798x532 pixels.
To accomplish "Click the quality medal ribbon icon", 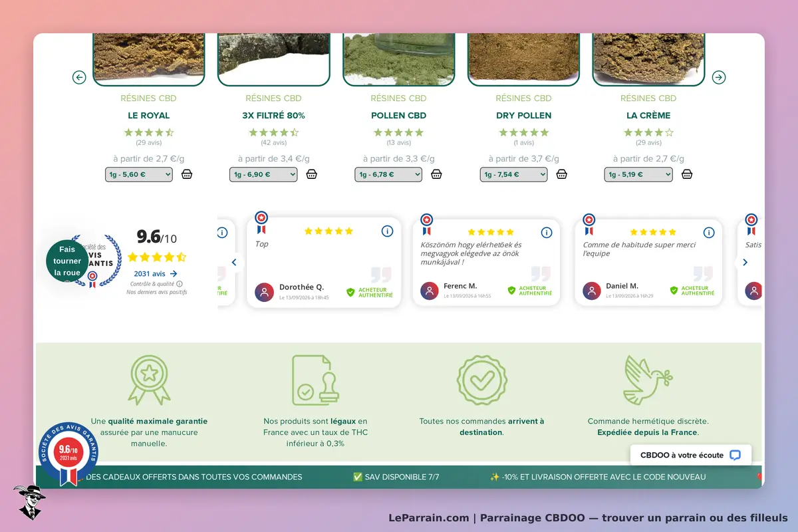I will coord(149,380).
